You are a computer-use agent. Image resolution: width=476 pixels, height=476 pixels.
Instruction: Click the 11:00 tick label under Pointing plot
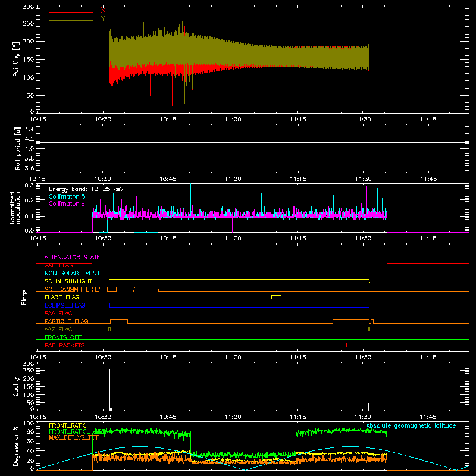233,120
